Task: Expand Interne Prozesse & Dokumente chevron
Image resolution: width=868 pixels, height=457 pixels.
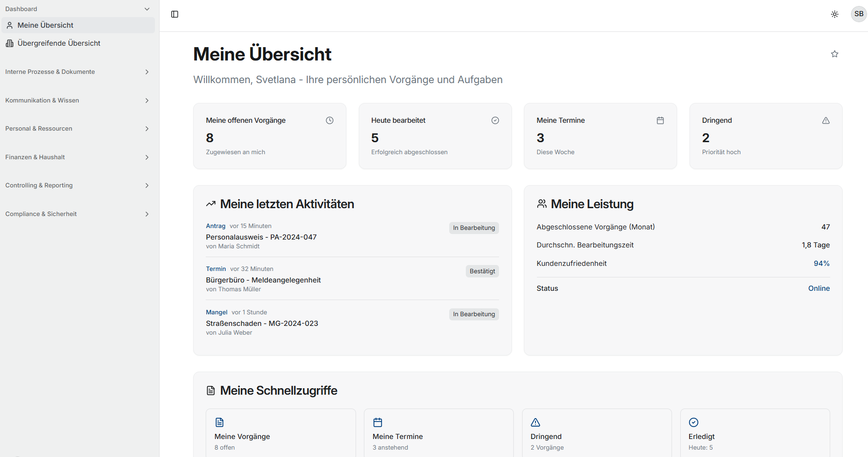Action: tap(147, 72)
